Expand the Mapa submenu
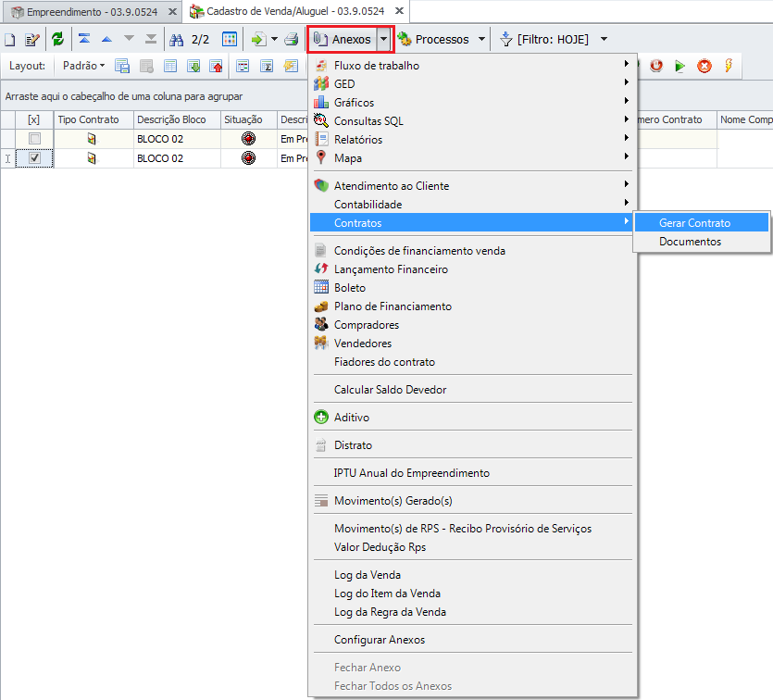Viewport: 773px width, 700px height. click(626, 156)
